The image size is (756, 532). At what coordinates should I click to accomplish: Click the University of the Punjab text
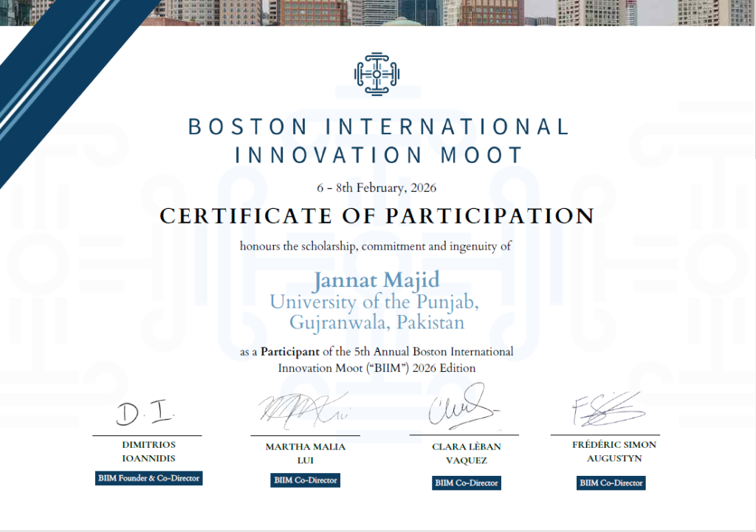click(x=375, y=303)
